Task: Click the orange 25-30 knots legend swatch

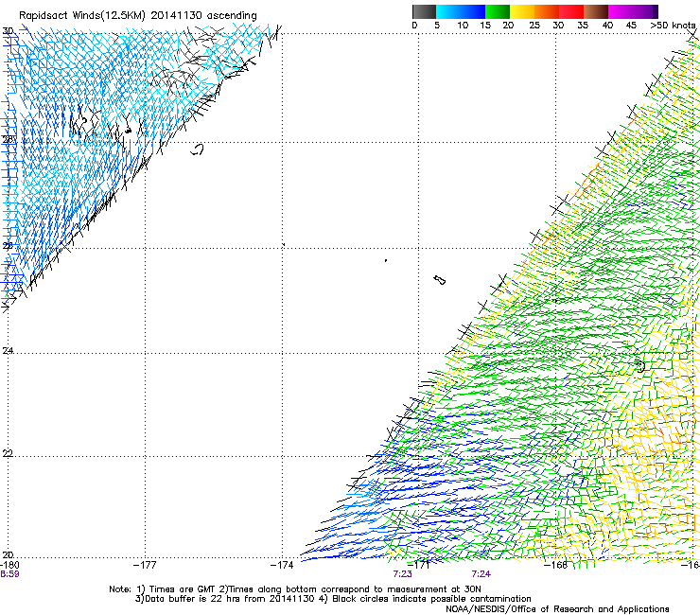Action: 547,11
